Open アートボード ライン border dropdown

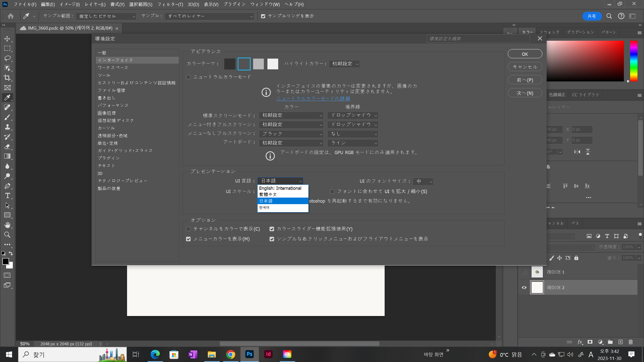353,143
